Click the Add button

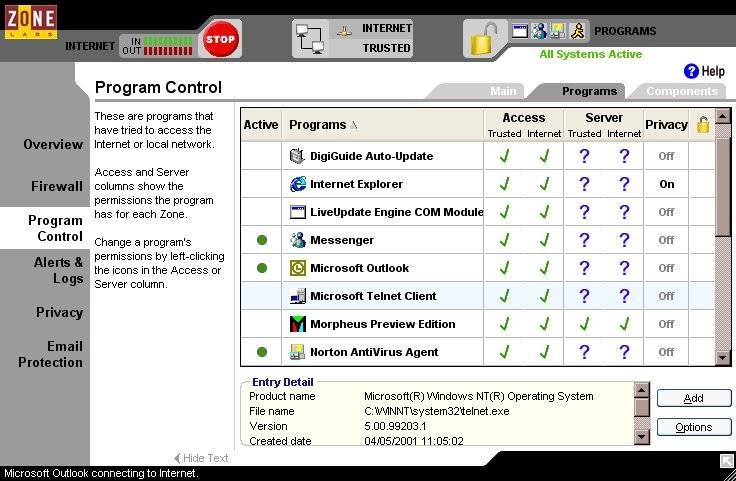(x=694, y=398)
